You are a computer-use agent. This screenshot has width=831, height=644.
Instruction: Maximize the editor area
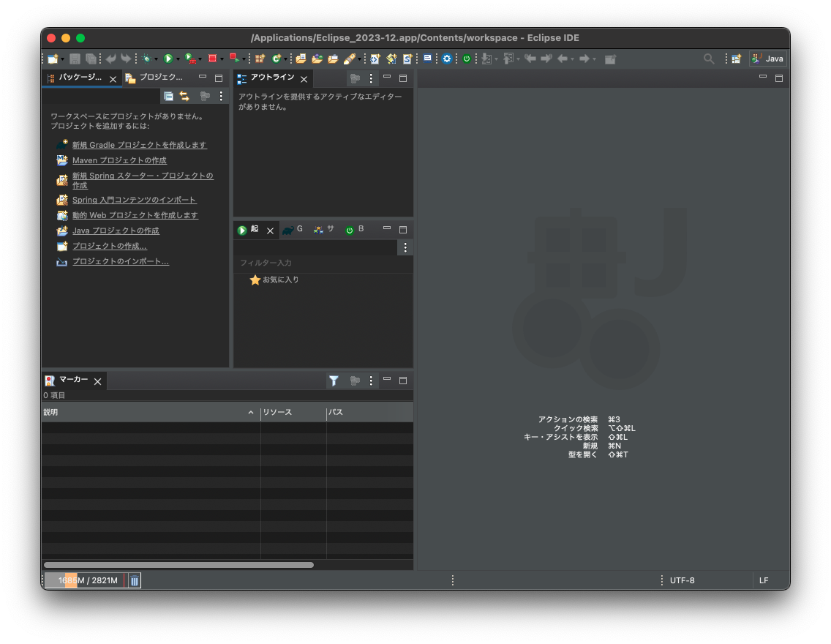coord(779,78)
